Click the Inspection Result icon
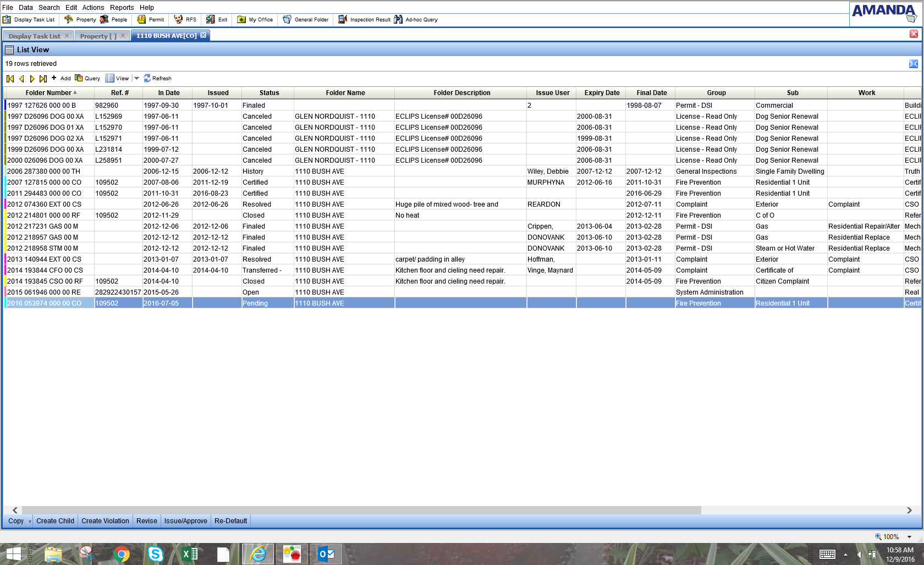924x565 pixels. [343, 20]
